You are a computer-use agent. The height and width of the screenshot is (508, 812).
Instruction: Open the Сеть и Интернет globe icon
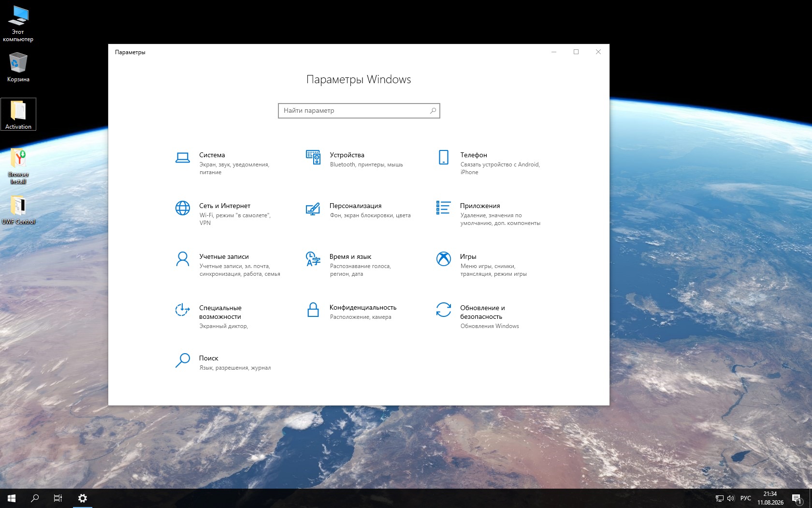pyautogui.click(x=183, y=208)
